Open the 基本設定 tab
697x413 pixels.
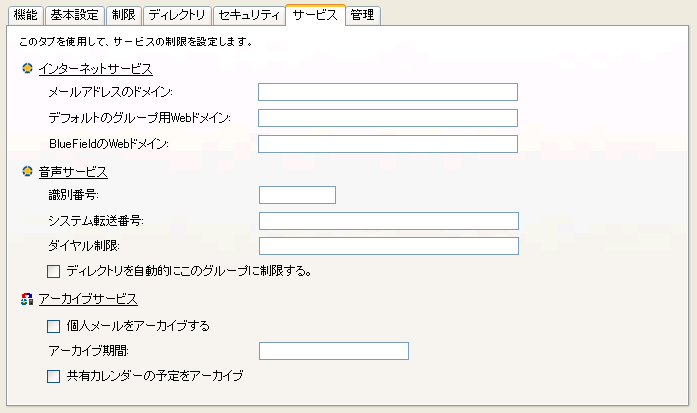coord(74,15)
